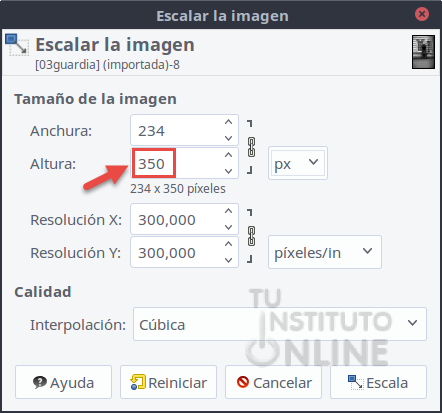This screenshot has height=413, width=442.
Task: Increase Altura with the up arrow
Action: pyautogui.click(x=228, y=155)
